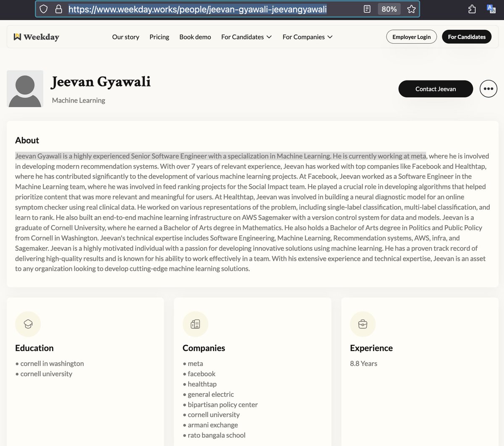Open the browser extensions puzzle icon

472,9
